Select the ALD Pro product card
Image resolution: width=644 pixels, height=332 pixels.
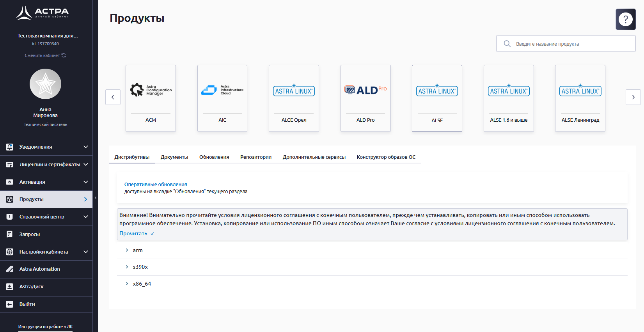point(365,98)
